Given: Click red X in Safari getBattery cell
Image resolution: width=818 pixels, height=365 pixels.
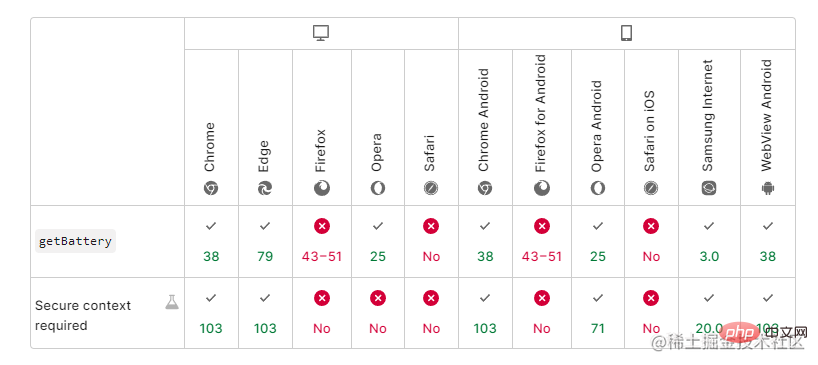Looking at the screenshot, I should click(x=431, y=226).
